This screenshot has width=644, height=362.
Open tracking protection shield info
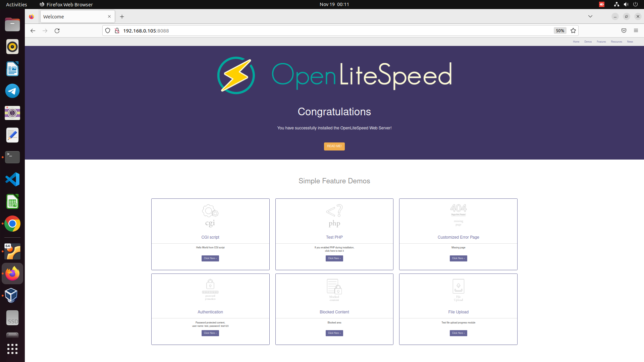[108, 31]
